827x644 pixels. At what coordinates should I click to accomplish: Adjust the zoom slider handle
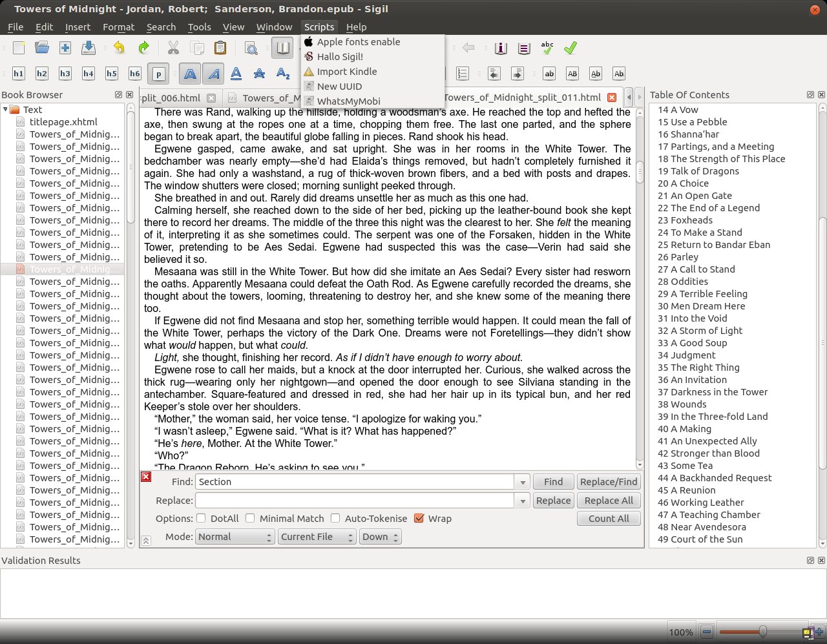[x=763, y=632]
